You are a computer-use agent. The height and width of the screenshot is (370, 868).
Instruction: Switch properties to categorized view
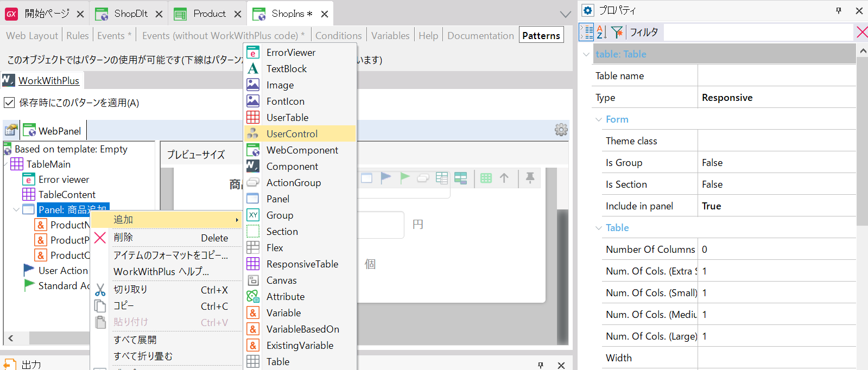[586, 33]
